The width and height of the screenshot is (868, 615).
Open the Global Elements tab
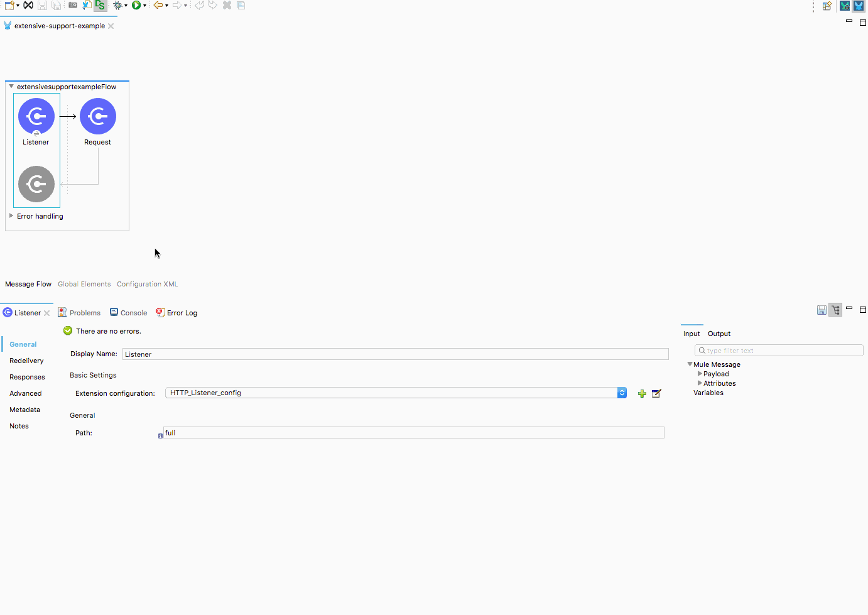coord(84,284)
